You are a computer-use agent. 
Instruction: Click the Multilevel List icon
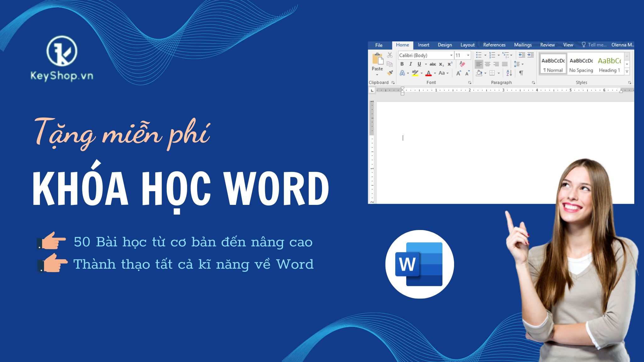coord(505,55)
